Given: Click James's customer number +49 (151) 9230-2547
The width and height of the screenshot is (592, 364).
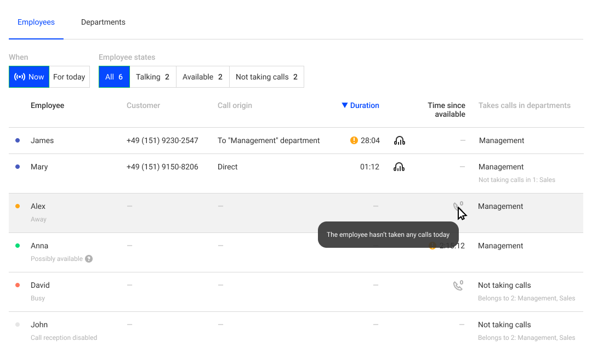Looking at the screenshot, I should pyautogui.click(x=162, y=141).
